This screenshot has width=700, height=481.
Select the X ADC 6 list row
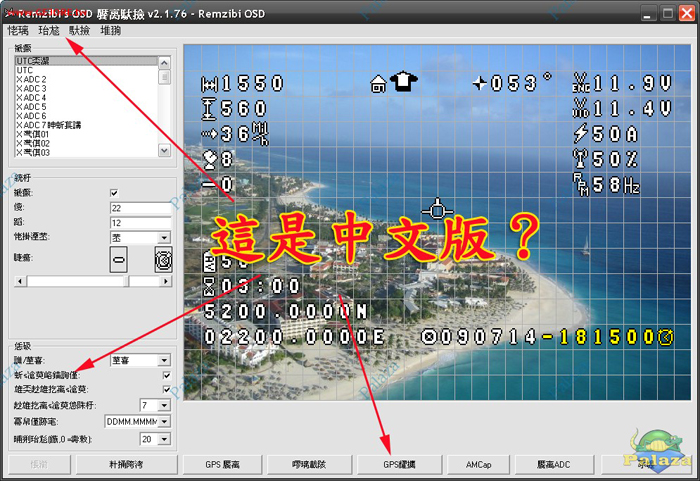coord(87,116)
